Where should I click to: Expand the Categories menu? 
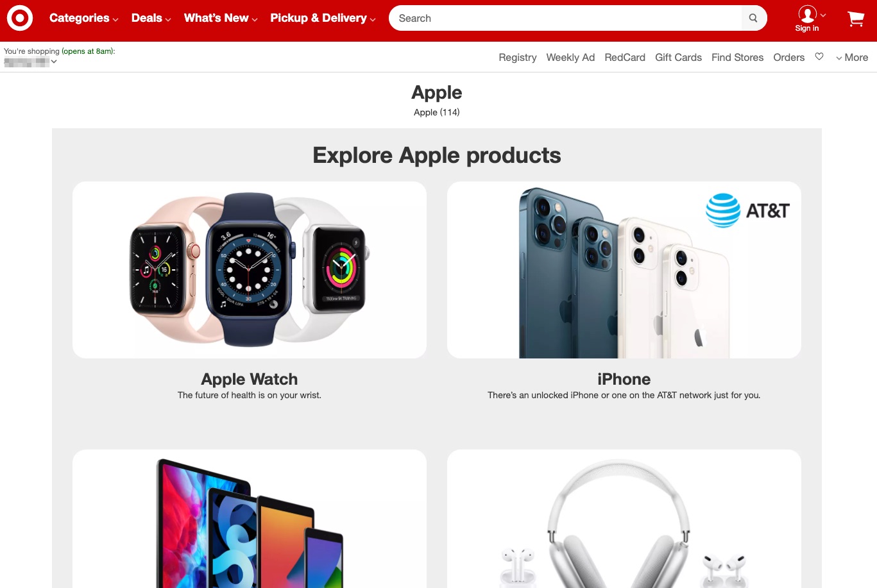83,18
